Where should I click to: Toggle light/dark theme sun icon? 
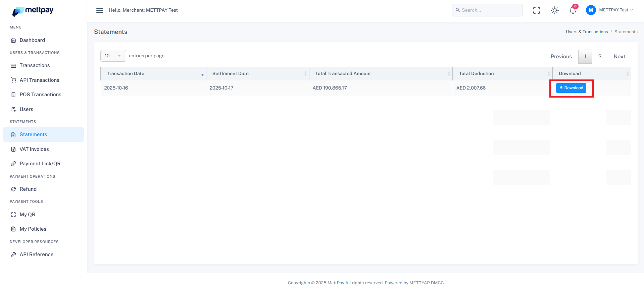click(x=555, y=10)
